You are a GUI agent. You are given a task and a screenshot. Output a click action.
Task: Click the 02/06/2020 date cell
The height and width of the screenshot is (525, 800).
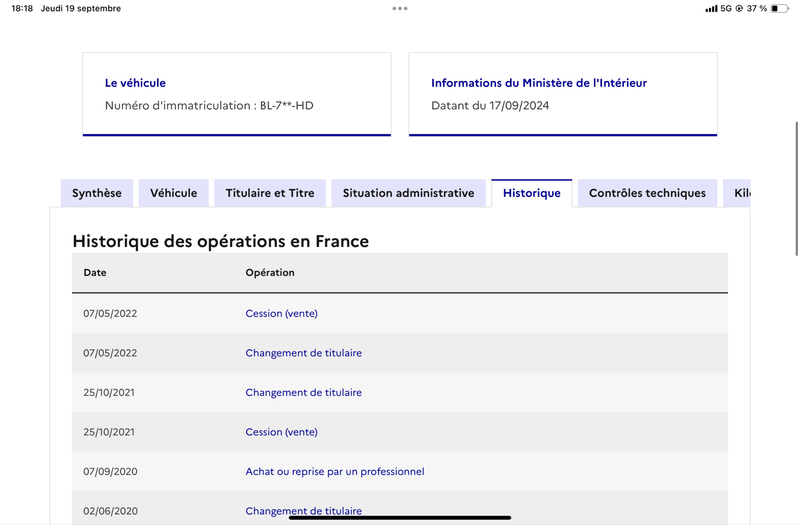(x=110, y=511)
